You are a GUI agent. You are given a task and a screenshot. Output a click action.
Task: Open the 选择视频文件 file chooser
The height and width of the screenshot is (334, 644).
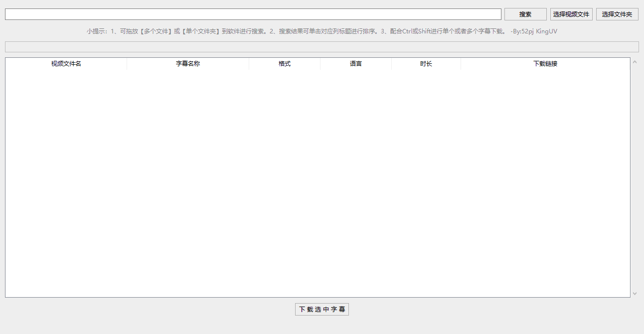coord(571,14)
